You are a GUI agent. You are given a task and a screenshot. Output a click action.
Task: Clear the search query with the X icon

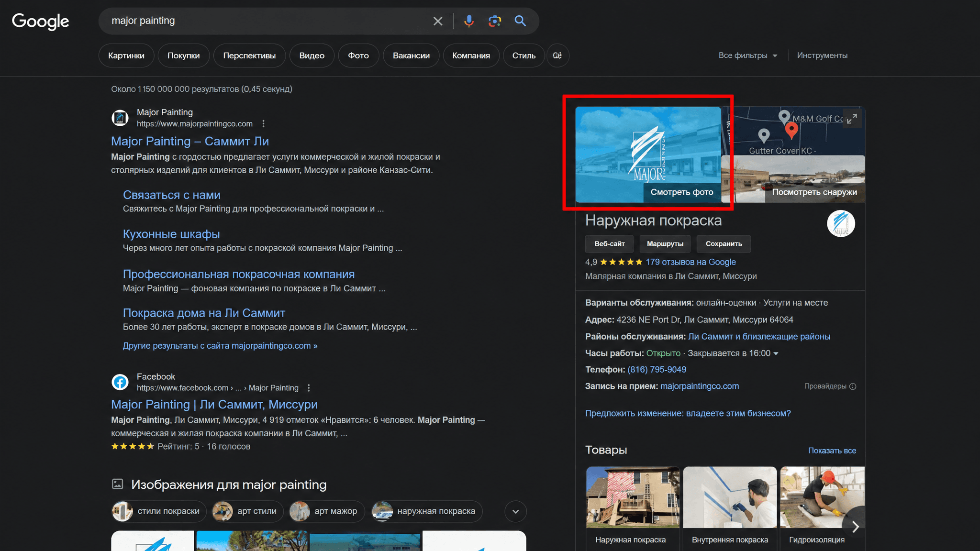[438, 21]
